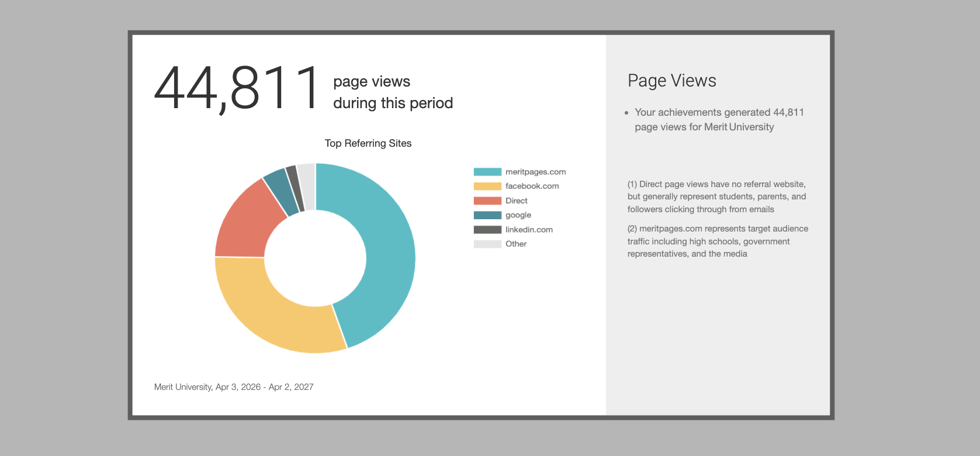Screen dimensions: 980x456
Task: Click the 'page views during this period' text
Action: [x=392, y=92]
